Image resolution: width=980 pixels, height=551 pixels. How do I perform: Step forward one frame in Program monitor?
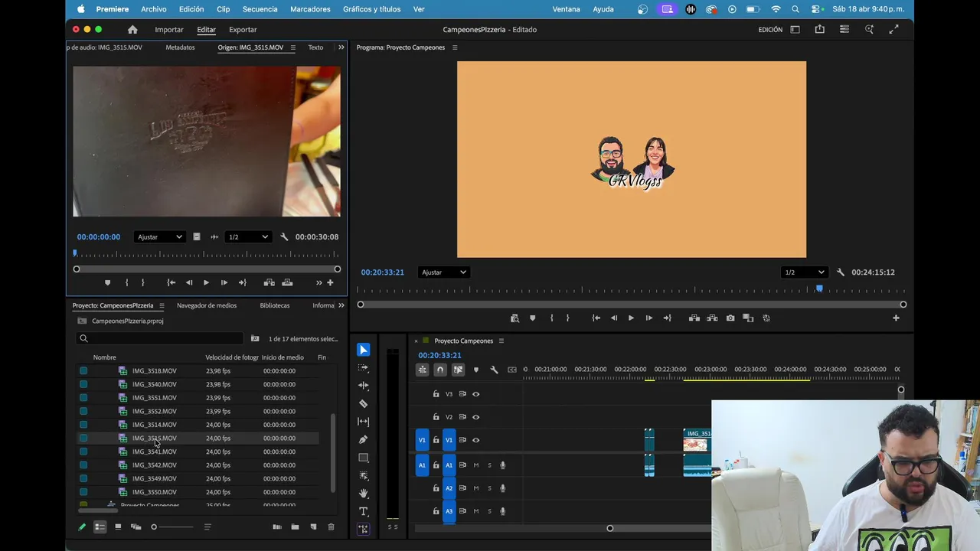[648, 318]
